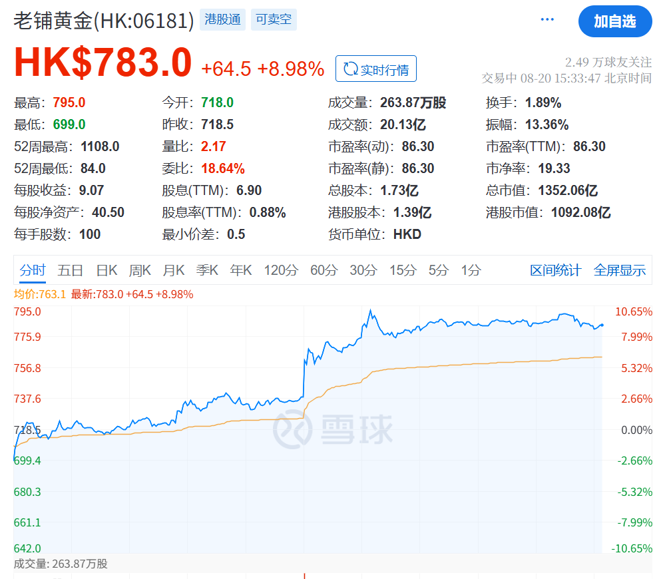Click the 振幅 value 13.36%
Viewport: 667px width, 579px height.
[547, 125]
